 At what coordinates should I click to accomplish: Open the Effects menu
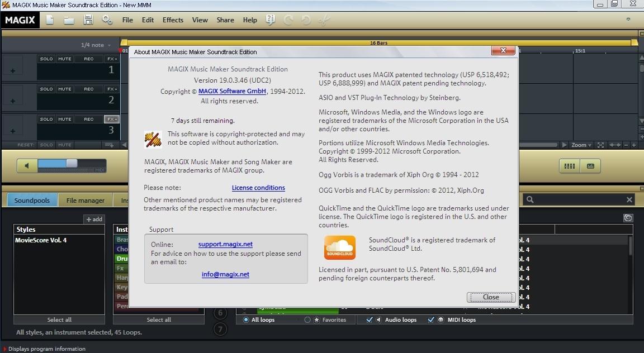click(173, 20)
